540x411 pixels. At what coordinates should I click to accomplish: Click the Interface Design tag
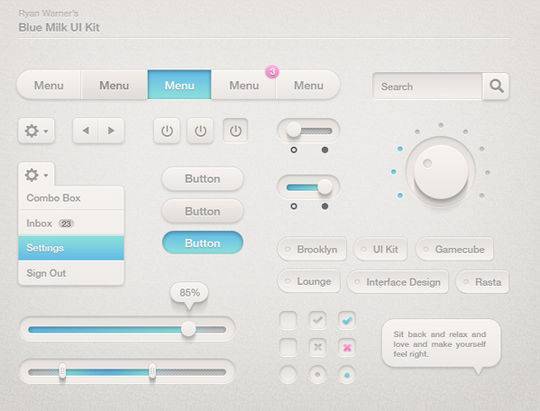[x=398, y=282]
